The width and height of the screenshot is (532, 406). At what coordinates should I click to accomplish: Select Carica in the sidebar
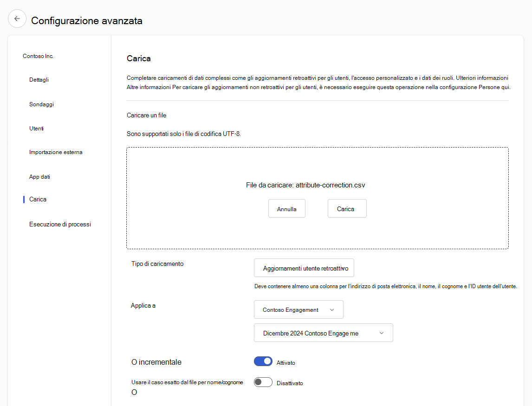coord(38,199)
